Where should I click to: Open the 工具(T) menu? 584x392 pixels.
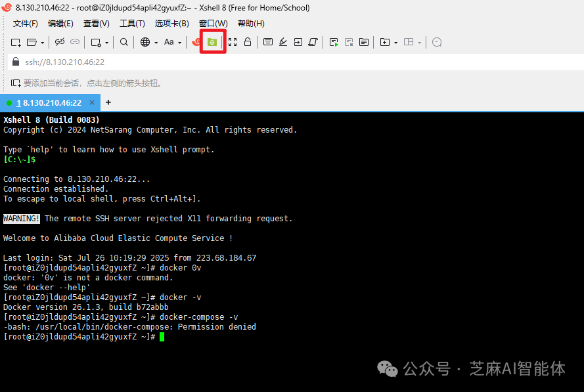tap(132, 24)
